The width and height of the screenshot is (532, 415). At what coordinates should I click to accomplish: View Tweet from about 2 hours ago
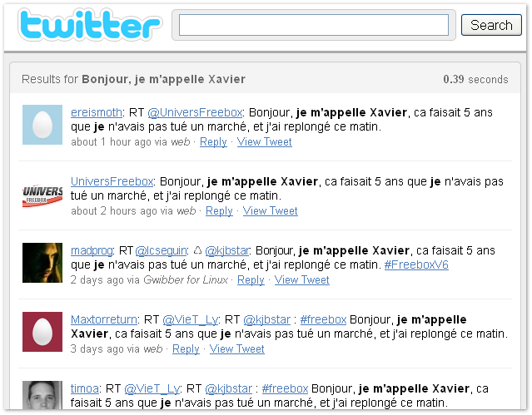pyautogui.click(x=271, y=211)
